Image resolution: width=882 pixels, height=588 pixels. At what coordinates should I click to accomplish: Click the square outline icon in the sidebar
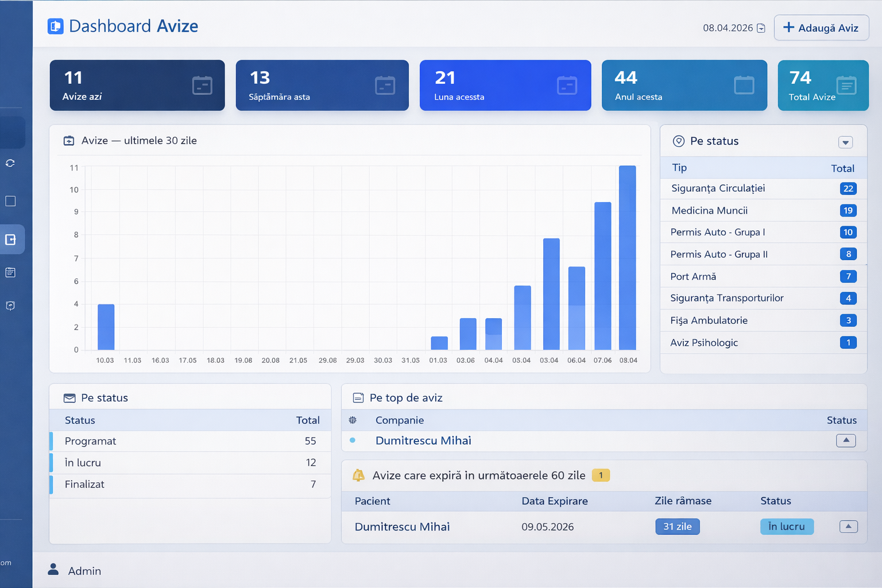pyautogui.click(x=10, y=201)
